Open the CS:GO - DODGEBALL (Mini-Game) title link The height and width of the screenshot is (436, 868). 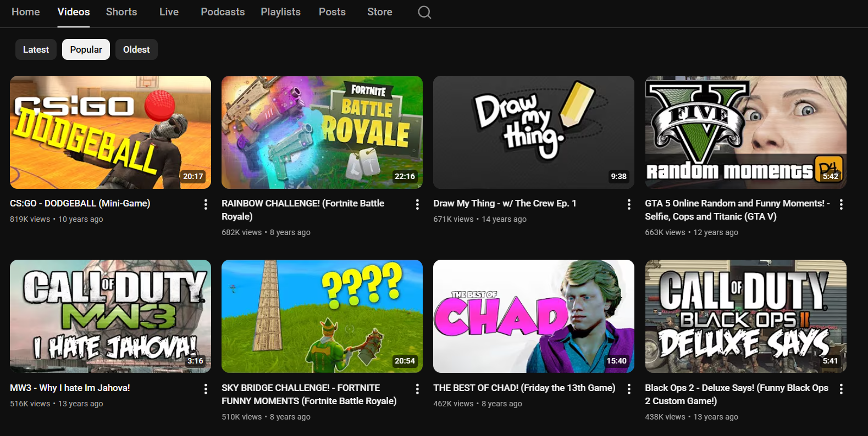coord(80,203)
